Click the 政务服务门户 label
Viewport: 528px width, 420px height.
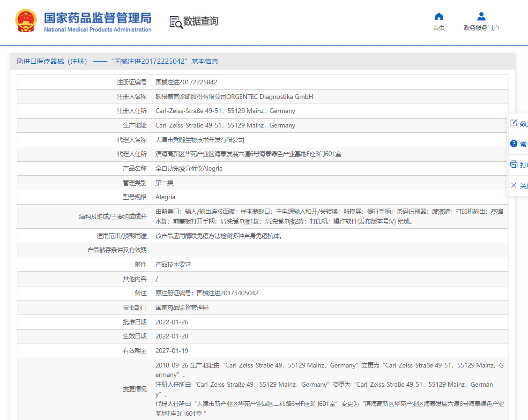pyautogui.click(x=481, y=28)
